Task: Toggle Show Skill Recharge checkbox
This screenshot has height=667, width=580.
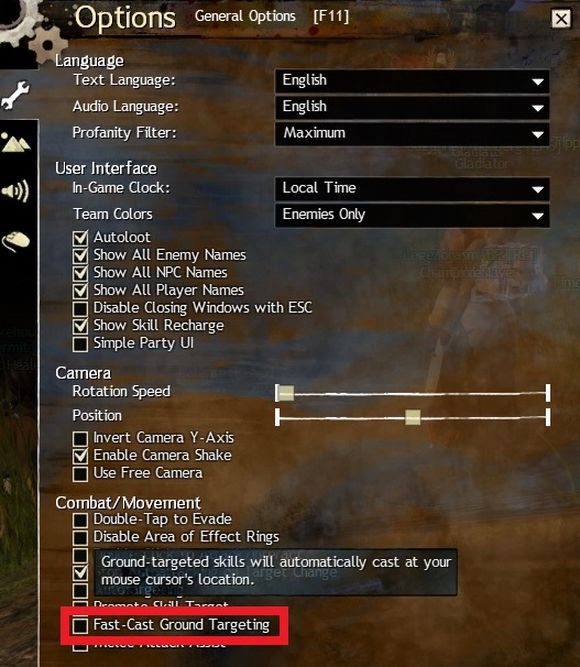Action: point(80,326)
